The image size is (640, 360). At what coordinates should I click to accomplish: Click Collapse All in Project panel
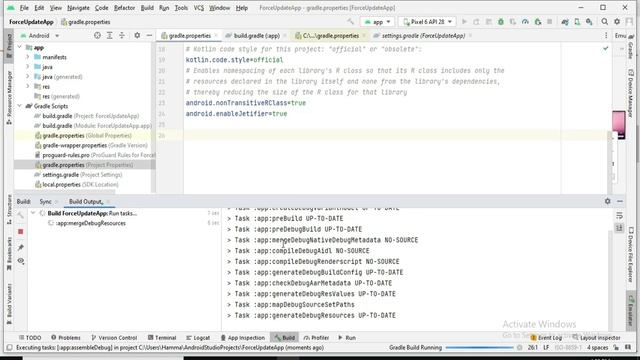click(x=122, y=36)
